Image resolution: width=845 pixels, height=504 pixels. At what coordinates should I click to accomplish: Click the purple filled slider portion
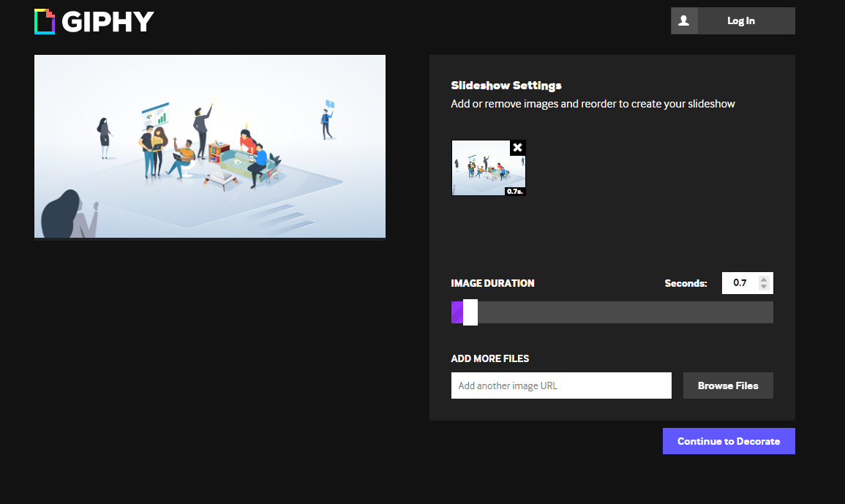pyautogui.click(x=457, y=312)
